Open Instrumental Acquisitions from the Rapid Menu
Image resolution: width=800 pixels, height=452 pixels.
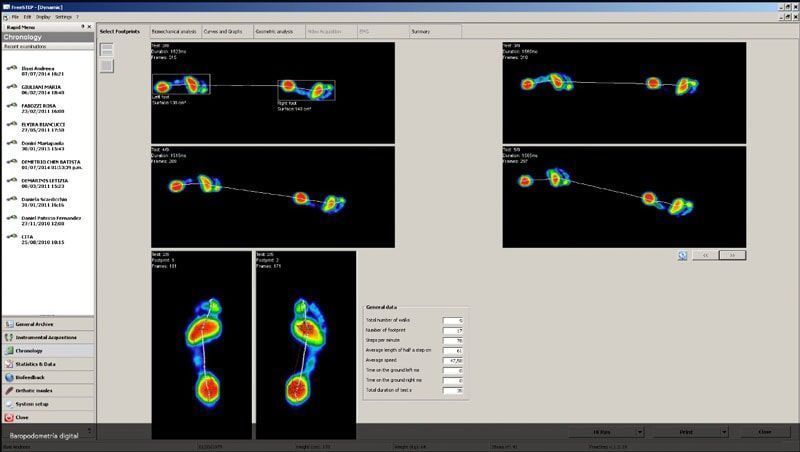tap(9, 338)
